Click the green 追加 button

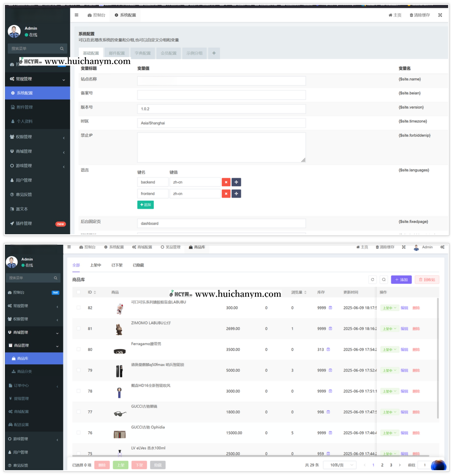point(145,205)
